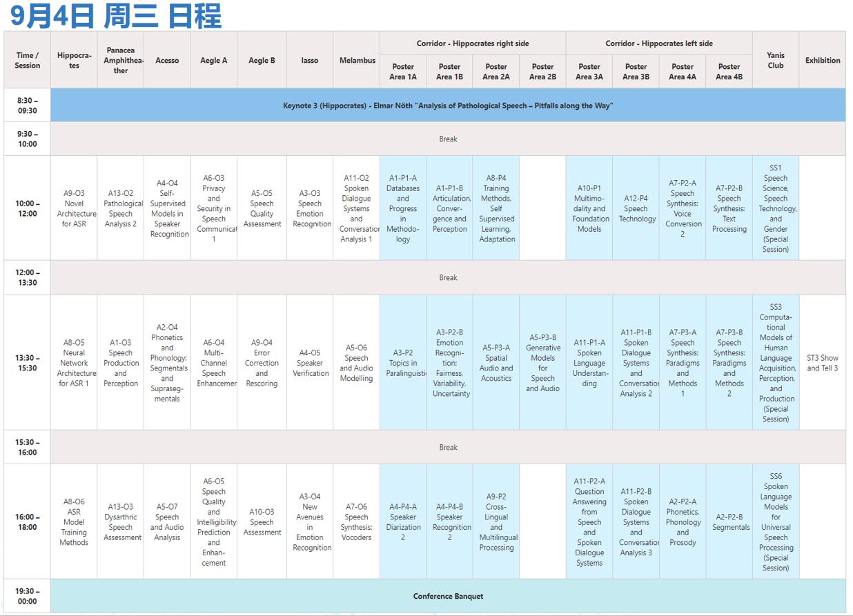Viewport: 853px width, 616px height.
Task: Open A5-P3-B Generative Models poster
Action: 543,363
